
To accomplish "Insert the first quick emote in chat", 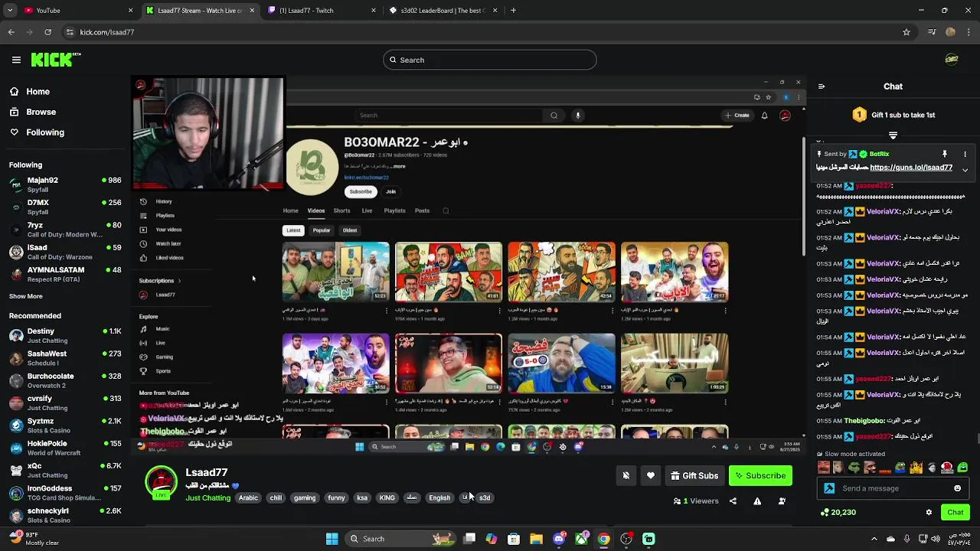I will pos(824,468).
